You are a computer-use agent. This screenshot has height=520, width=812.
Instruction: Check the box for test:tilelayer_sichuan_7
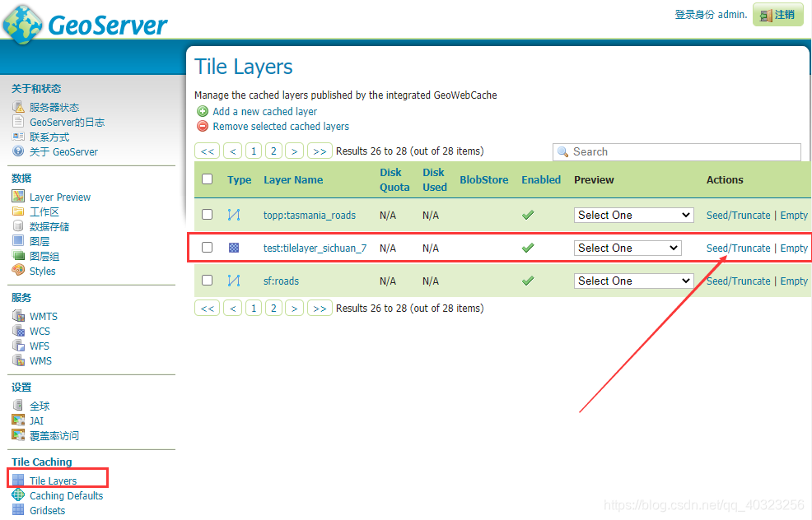point(208,248)
